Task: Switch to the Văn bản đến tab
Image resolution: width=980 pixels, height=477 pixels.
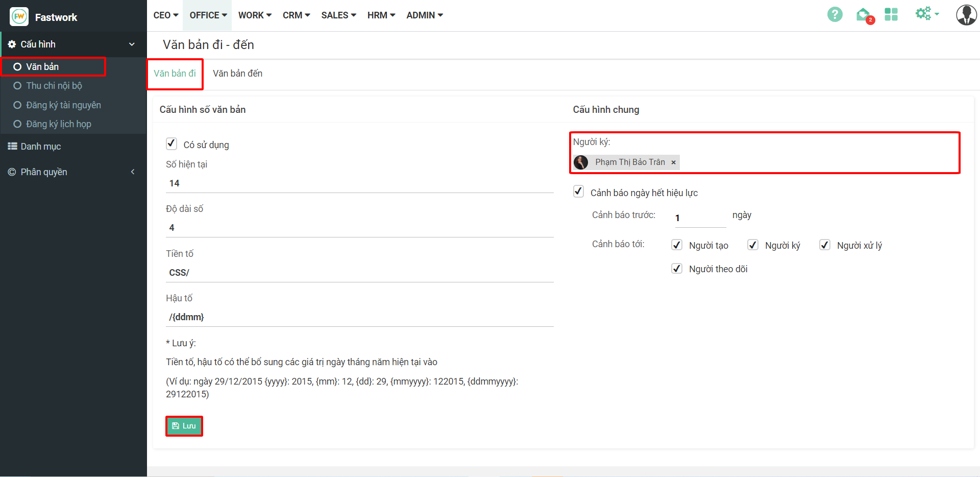Action: (x=237, y=74)
